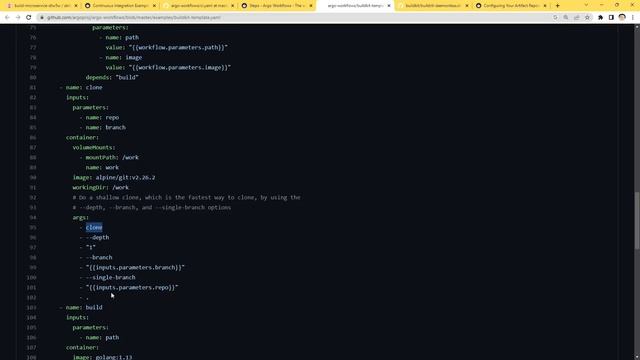Close the active buildkit-template tab
The image size is (640, 360).
[389, 6]
